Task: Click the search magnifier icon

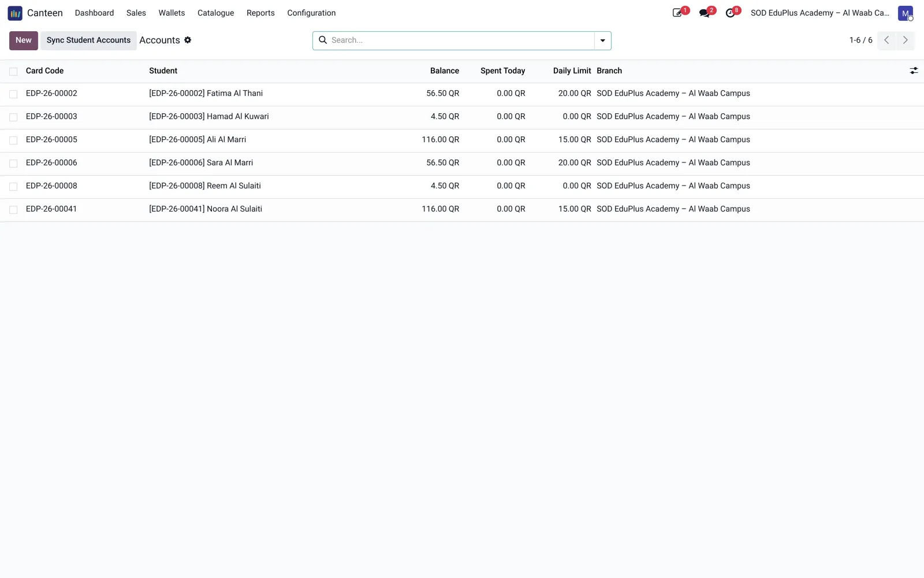Action: [x=323, y=40]
